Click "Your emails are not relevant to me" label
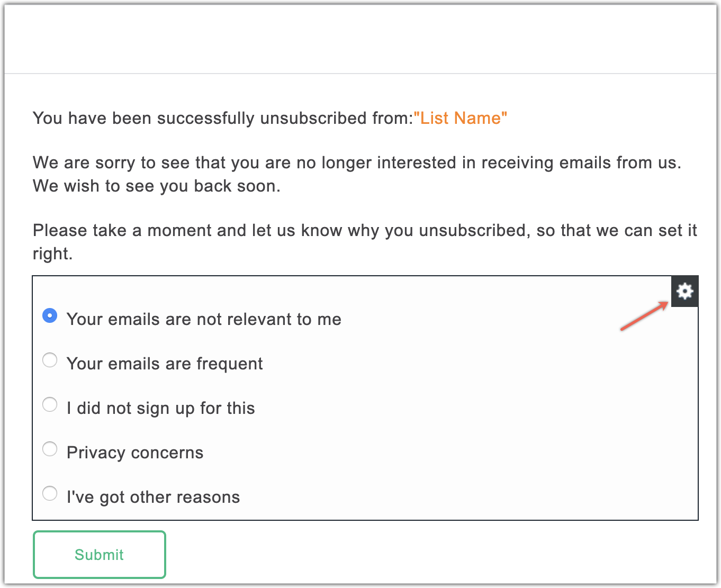 204,320
